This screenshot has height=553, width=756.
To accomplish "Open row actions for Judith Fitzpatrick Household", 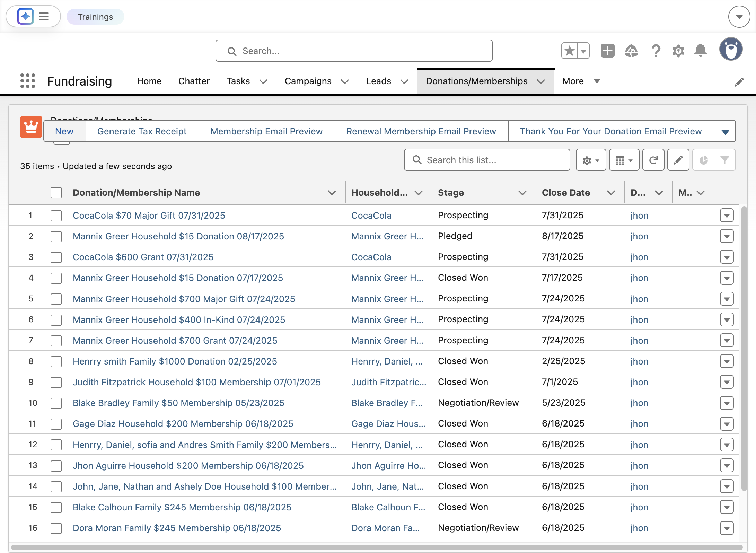I will (727, 382).
